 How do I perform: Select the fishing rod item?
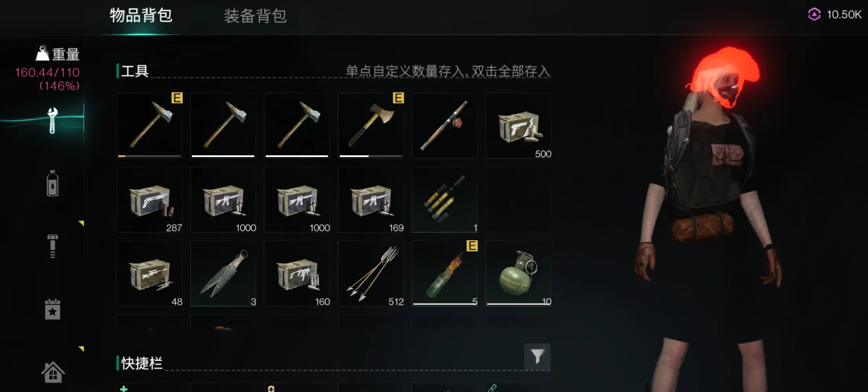[x=444, y=125]
